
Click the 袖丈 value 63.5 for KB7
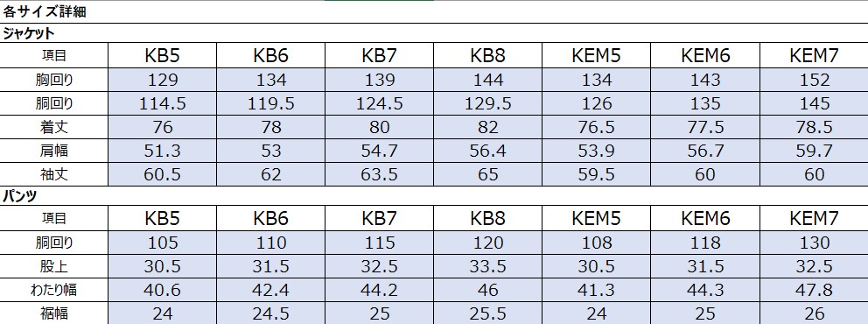380,174
